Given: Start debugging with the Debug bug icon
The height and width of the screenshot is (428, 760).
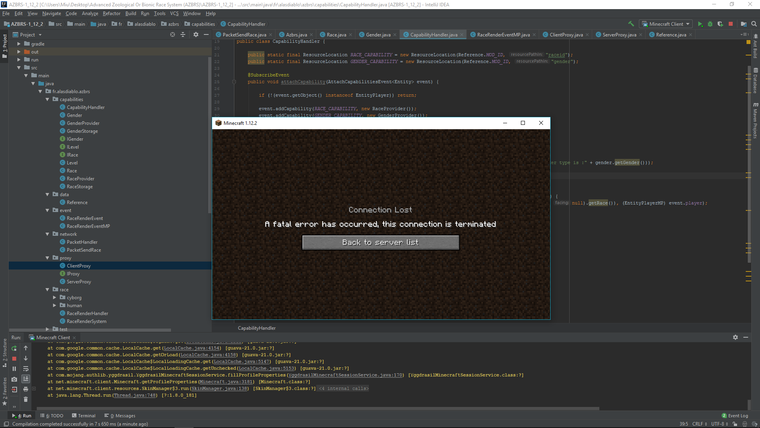Looking at the screenshot, I should point(709,24).
